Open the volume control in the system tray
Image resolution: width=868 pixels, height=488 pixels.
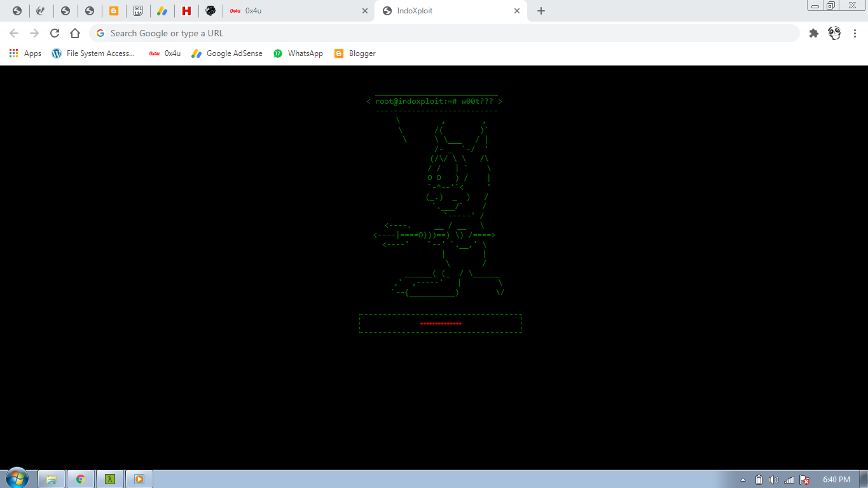pyautogui.click(x=774, y=479)
